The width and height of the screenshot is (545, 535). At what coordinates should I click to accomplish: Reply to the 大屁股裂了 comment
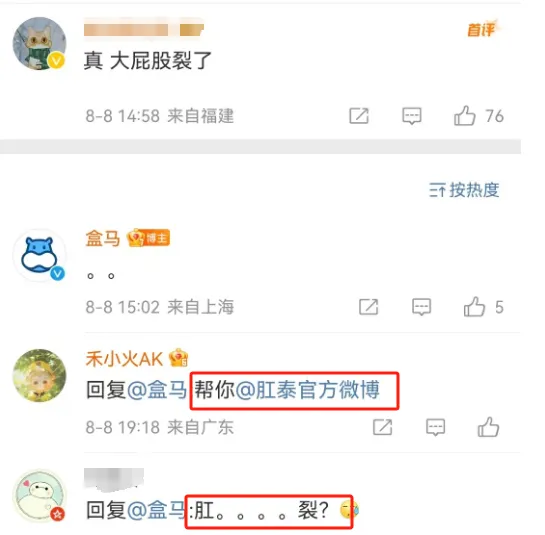pyautogui.click(x=412, y=116)
